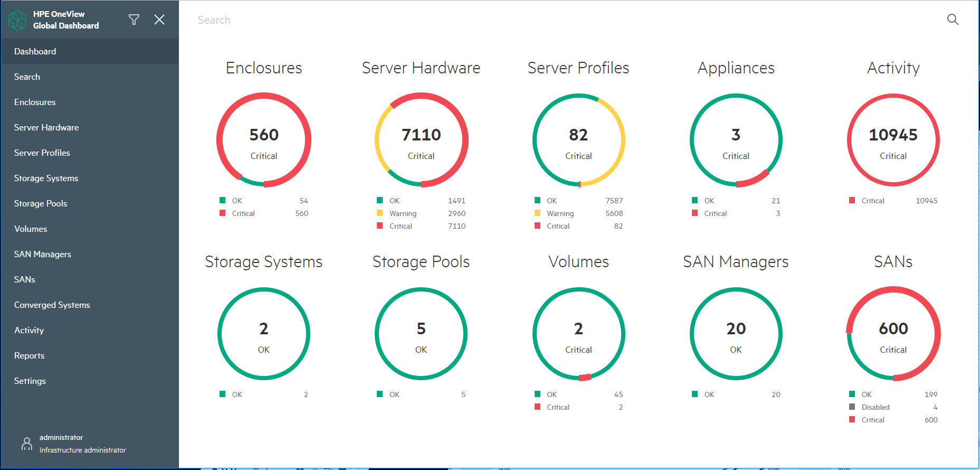Viewport: 980px width, 470px height.
Task: Close the sidebar menu with X icon
Action: coord(159,20)
